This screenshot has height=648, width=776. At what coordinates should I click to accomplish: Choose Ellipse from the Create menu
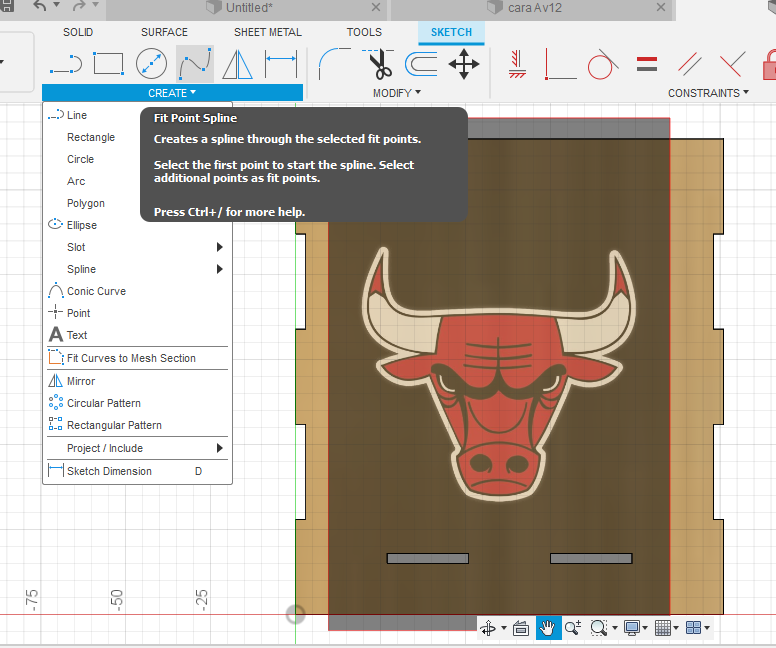click(138, 225)
